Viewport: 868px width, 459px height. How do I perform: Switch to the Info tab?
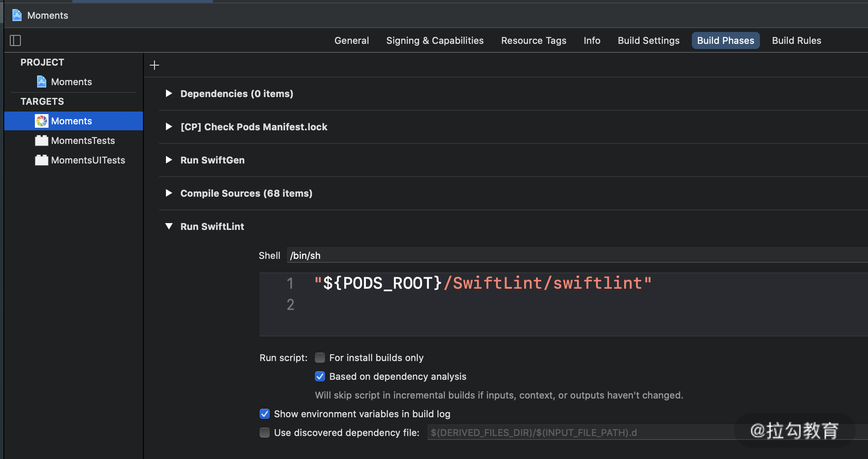point(592,40)
